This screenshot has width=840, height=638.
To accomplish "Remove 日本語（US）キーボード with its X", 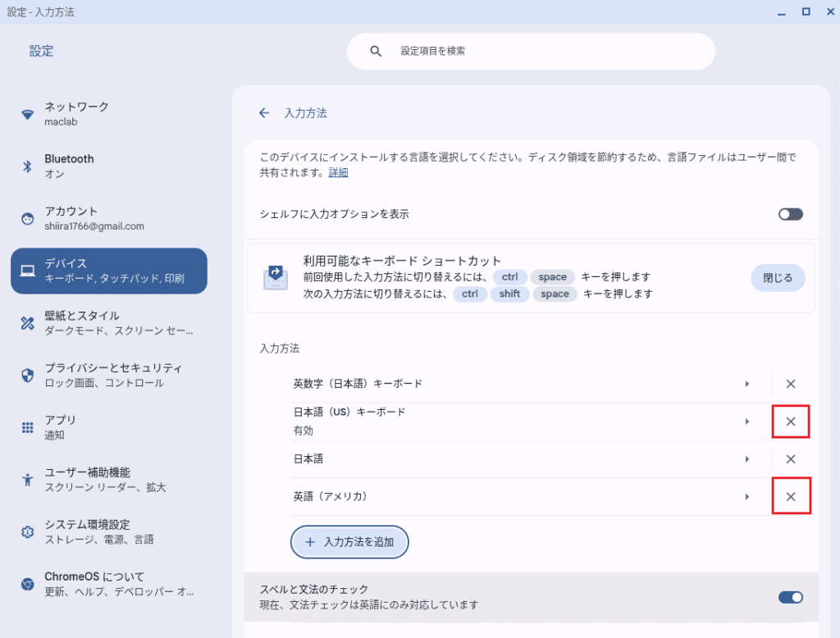I will 790,422.
